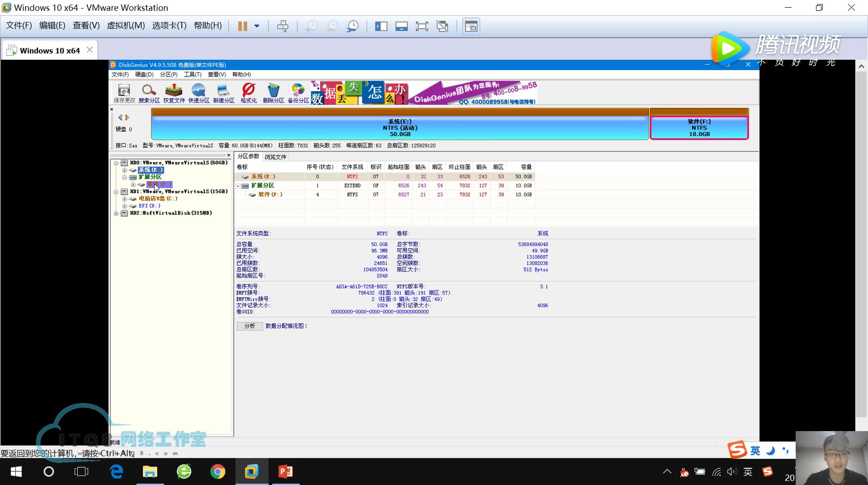Collapse 扩展分区 row in partition table
The width and height of the screenshot is (868, 485).
(x=238, y=186)
